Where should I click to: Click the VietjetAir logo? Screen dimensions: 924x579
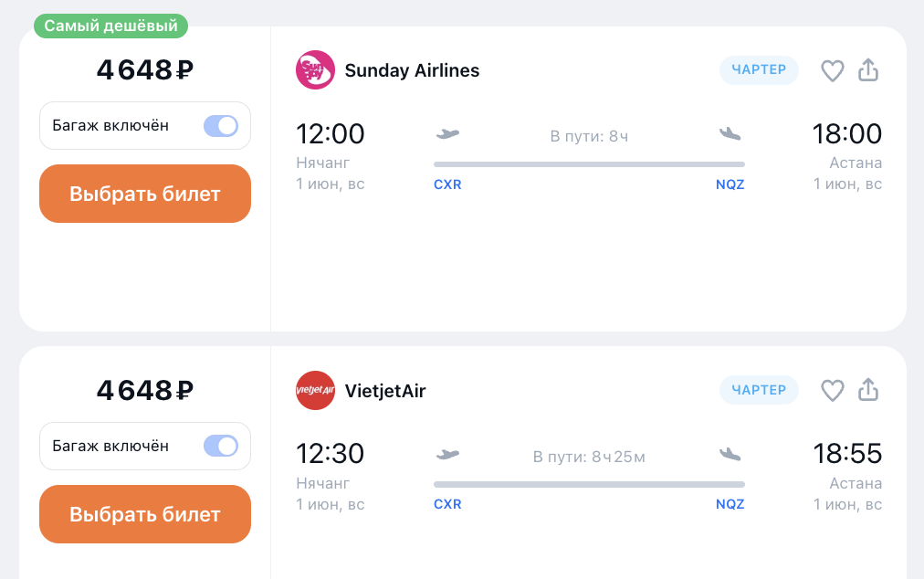(x=315, y=390)
